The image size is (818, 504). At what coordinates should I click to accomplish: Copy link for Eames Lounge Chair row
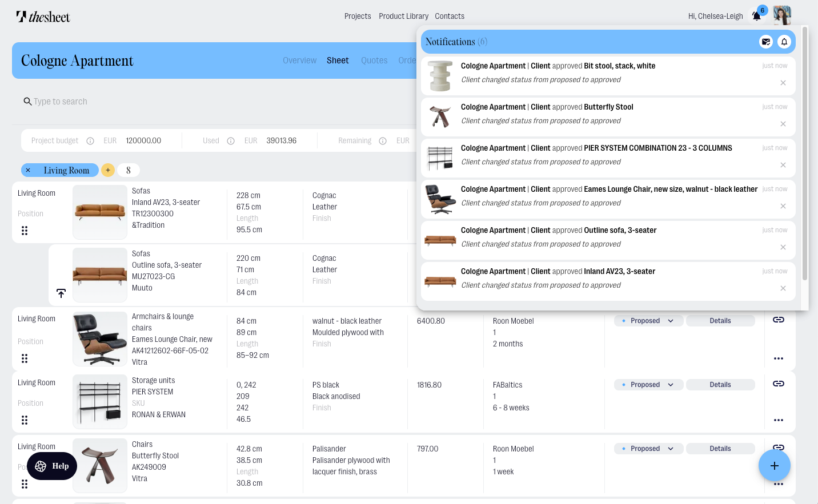779,320
